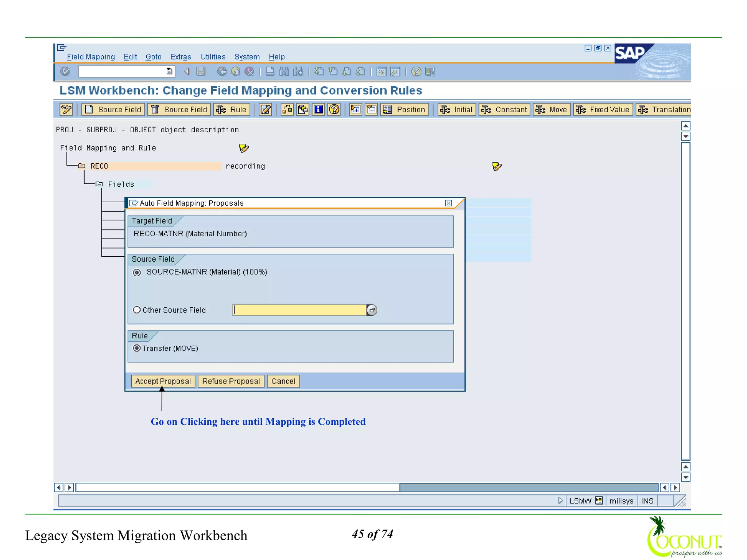The width and height of the screenshot is (747, 560).
Task: Click the yellow Exit arrow icon
Action: click(236, 71)
